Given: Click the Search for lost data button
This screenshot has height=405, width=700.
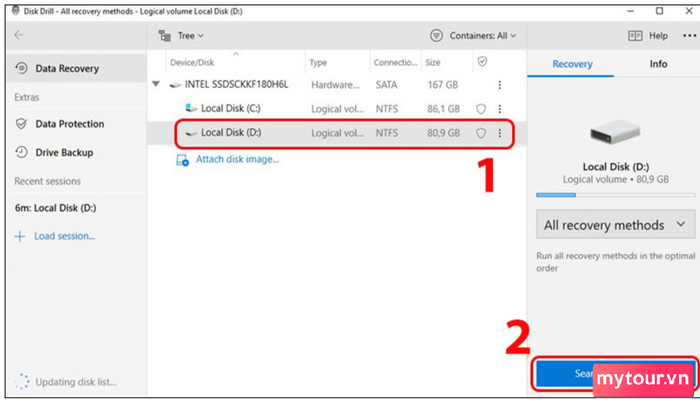Looking at the screenshot, I should (x=615, y=373).
